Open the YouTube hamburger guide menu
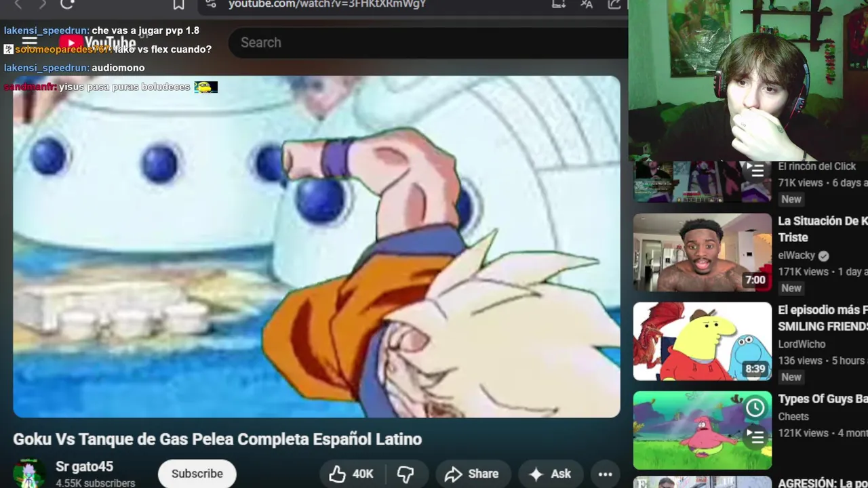 [x=30, y=42]
